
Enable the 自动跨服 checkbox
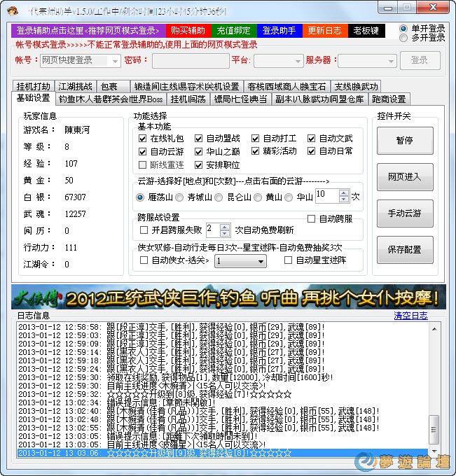click(312, 219)
